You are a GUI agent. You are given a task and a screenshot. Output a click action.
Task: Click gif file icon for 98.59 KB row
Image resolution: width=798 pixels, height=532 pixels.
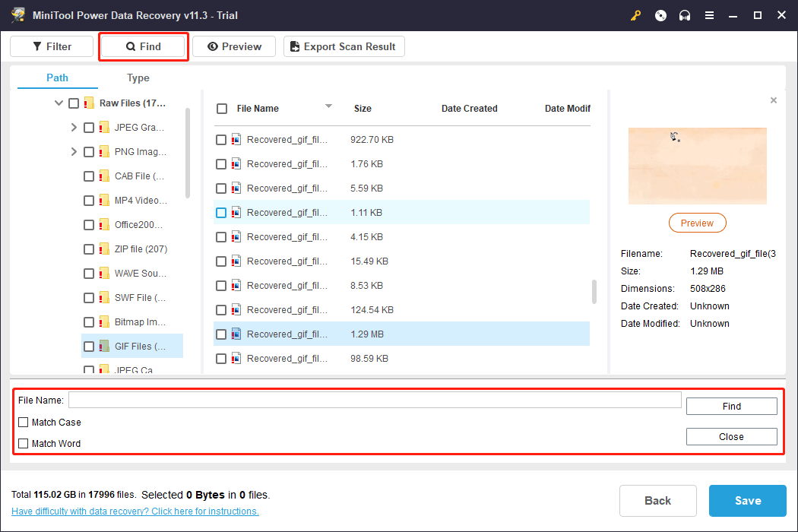click(x=236, y=359)
